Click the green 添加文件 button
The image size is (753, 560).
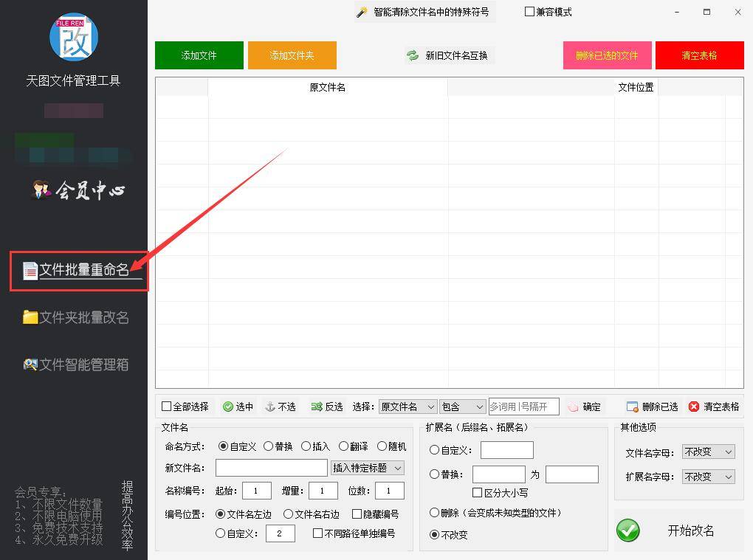(x=199, y=55)
